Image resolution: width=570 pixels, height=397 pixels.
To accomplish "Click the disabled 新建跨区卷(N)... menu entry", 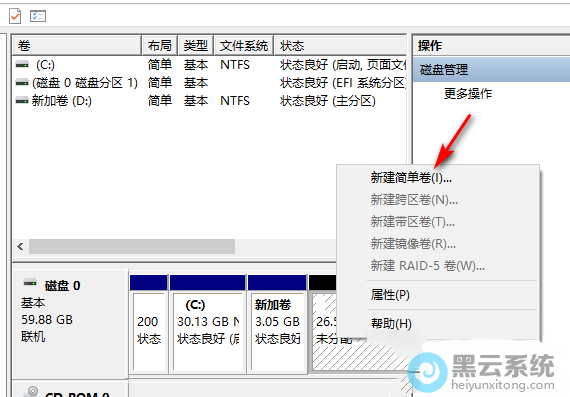I will pyautogui.click(x=414, y=200).
